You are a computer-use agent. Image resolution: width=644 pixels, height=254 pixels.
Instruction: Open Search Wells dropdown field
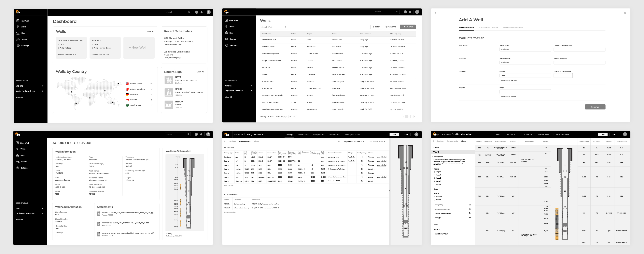point(274,27)
